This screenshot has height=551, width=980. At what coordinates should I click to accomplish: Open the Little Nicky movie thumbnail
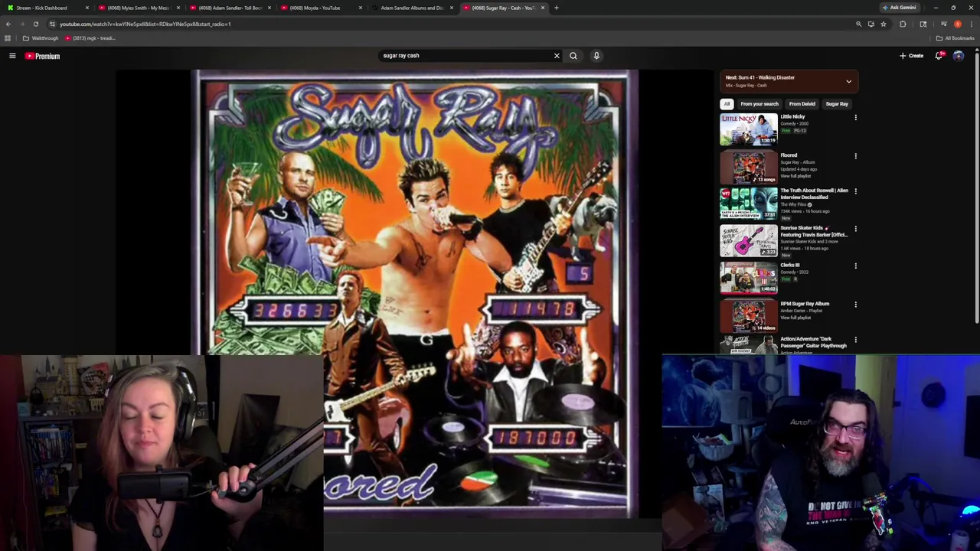(749, 129)
